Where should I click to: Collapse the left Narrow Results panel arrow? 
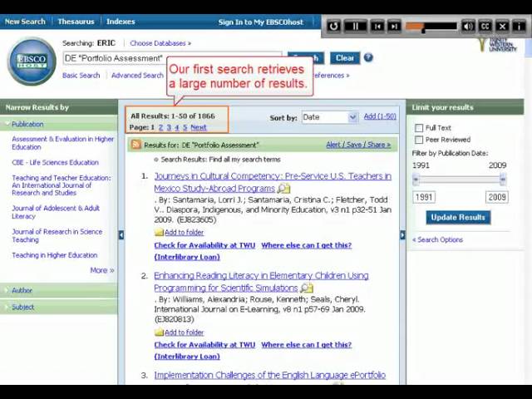121,234
